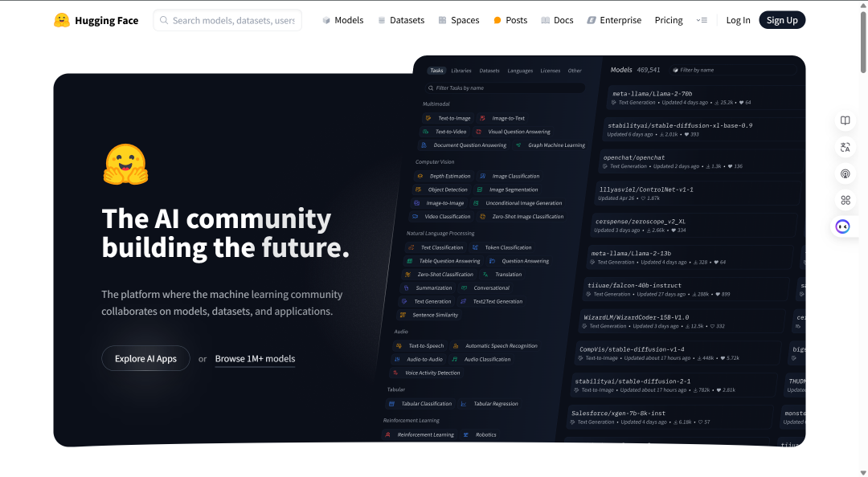Open the meta-llama/Llama-2-70b model card
Image resolution: width=868 pixels, height=477 pixels.
click(x=706, y=97)
